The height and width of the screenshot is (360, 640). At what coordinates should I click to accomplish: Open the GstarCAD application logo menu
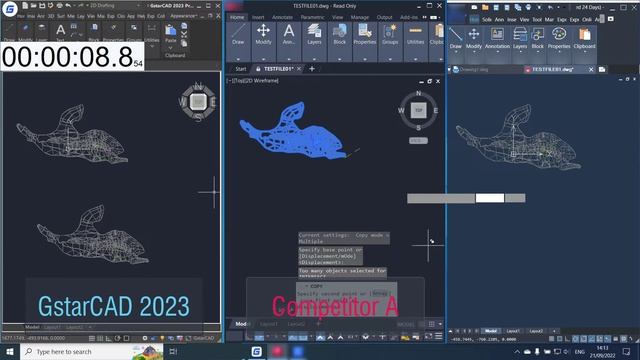tap(9, 9)
